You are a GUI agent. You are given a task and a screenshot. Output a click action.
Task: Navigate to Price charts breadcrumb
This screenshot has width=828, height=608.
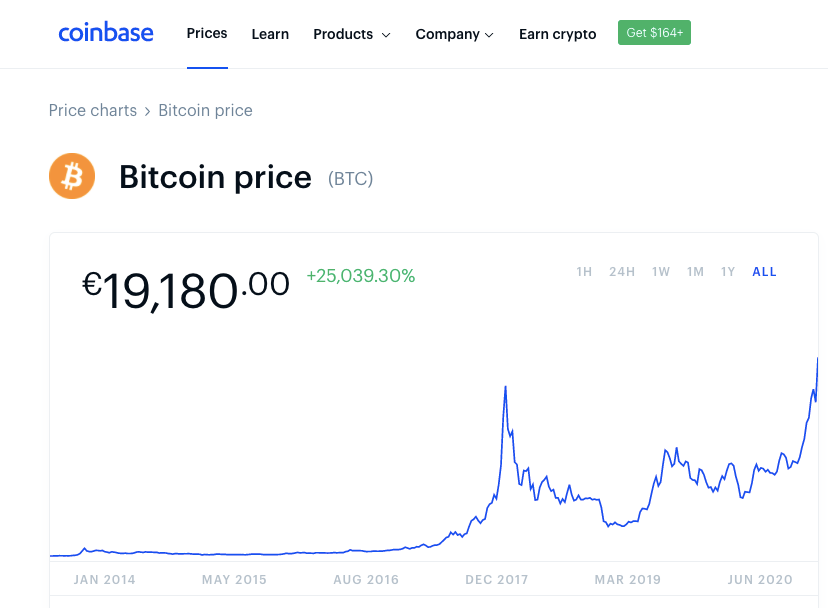[93, 110]
